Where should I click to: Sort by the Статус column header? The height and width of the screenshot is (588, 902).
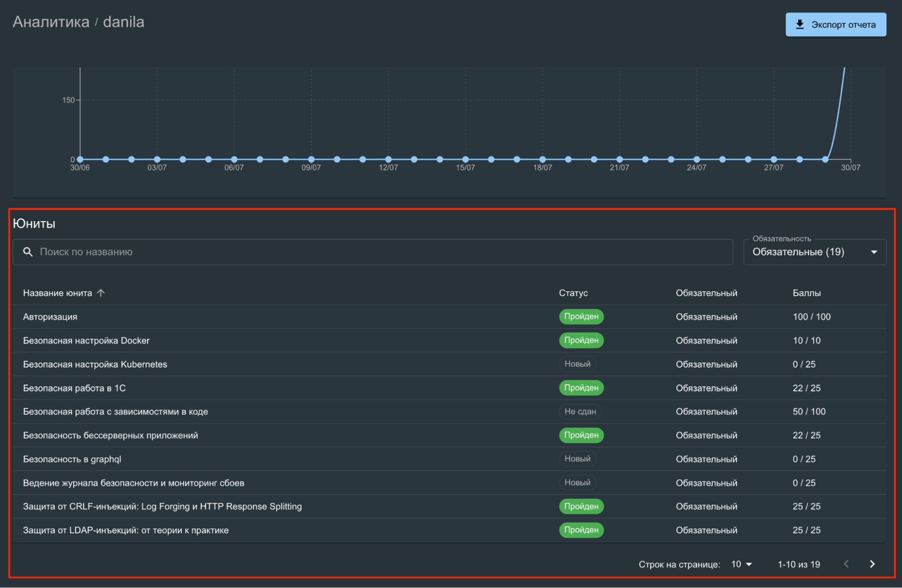point(573,293)
